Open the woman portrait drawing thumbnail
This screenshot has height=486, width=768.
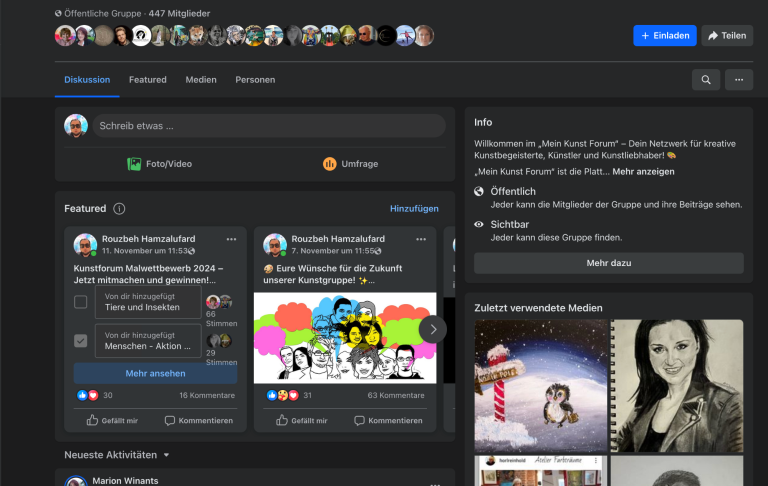click(x=677, y=386)
